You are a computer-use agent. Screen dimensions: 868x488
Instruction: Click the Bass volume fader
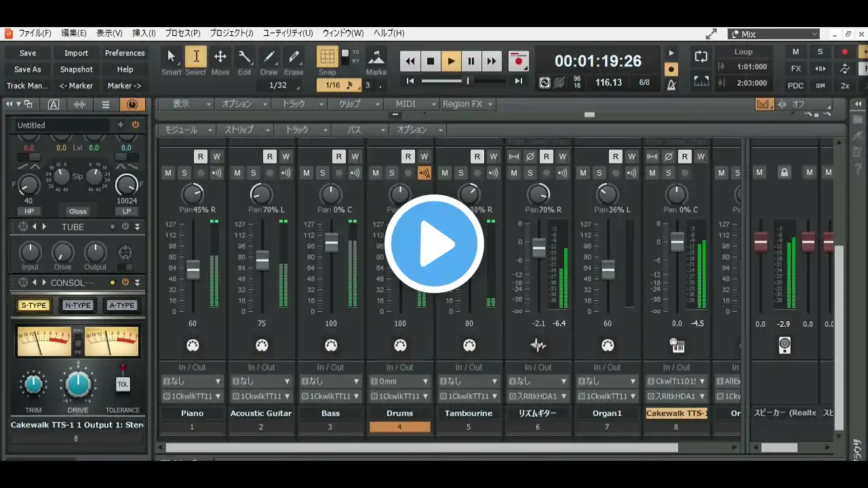tap(331, 242)
